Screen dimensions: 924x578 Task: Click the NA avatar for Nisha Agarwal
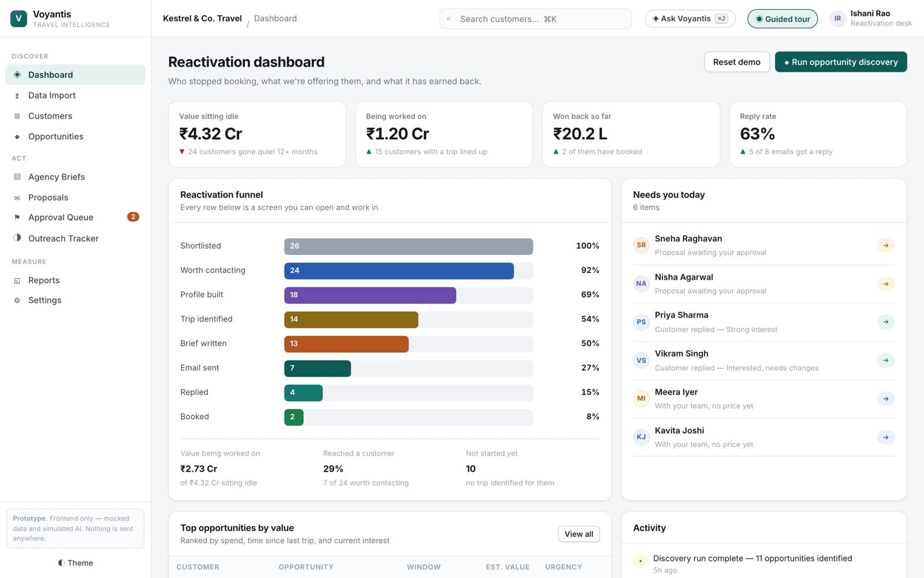tap(641, 284)
